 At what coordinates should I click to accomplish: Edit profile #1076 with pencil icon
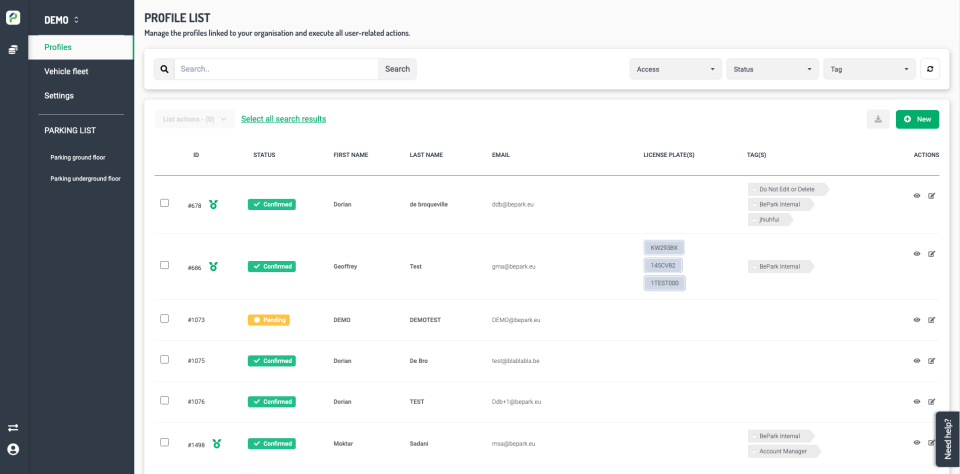[932, 402]
